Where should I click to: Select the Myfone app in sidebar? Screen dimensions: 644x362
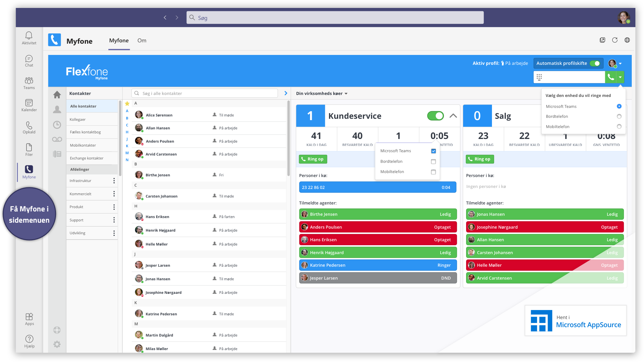pos(29,172)
